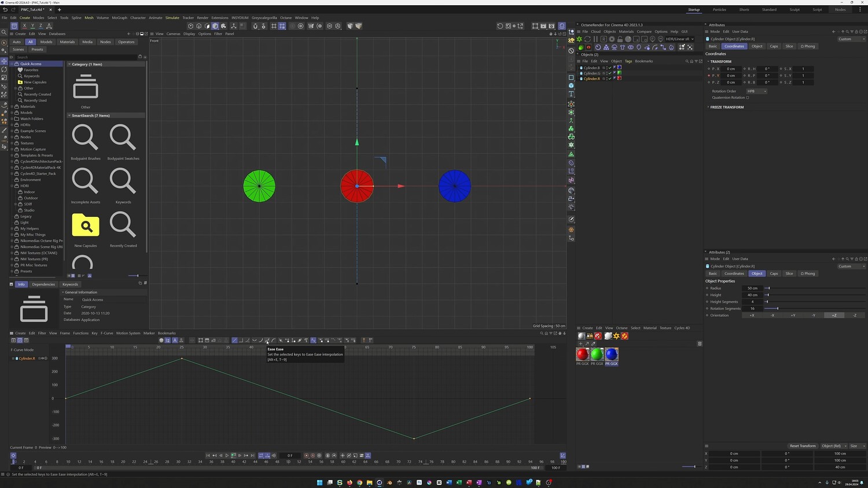This screenshot has height=488, width=868.
Task: Toggle the P.X keyframe dot
Action: 709,69
